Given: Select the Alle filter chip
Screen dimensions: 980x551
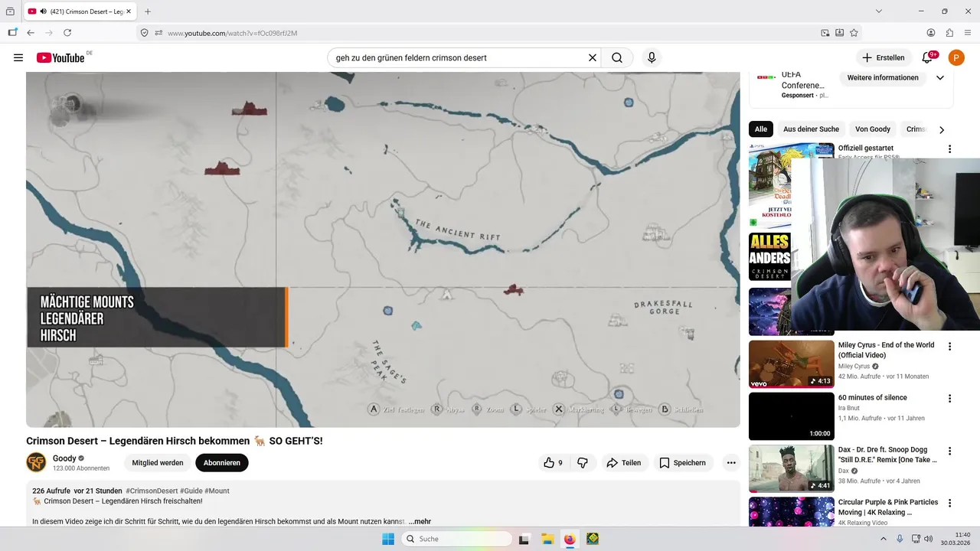Looking at the screenshot, I should 760,129.
